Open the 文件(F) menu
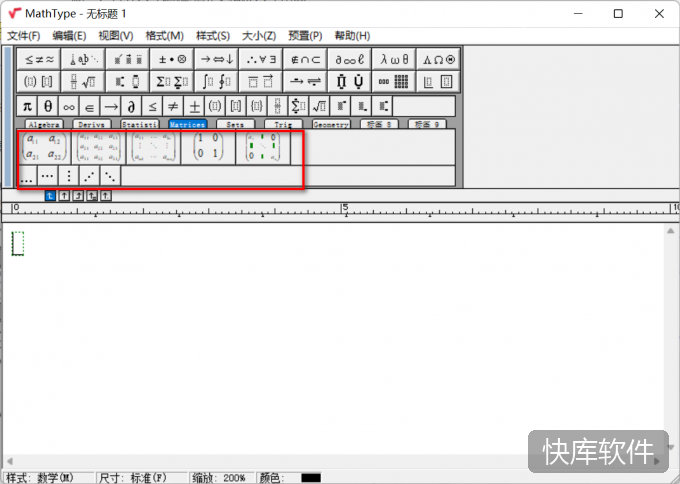The width and height of the screenshot is (680, 484). tap(24, 36)
